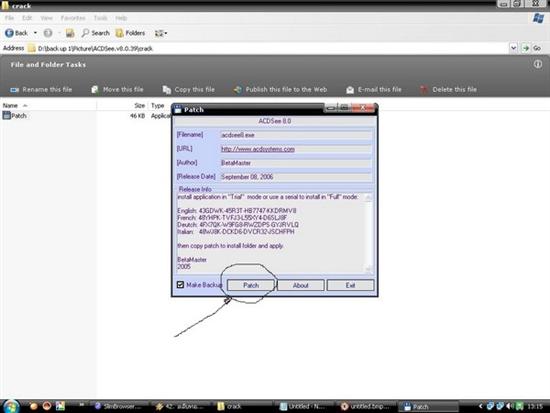
Task: Open the Windows Start orb
Action: pyautogui.click(x=11, y=406)
